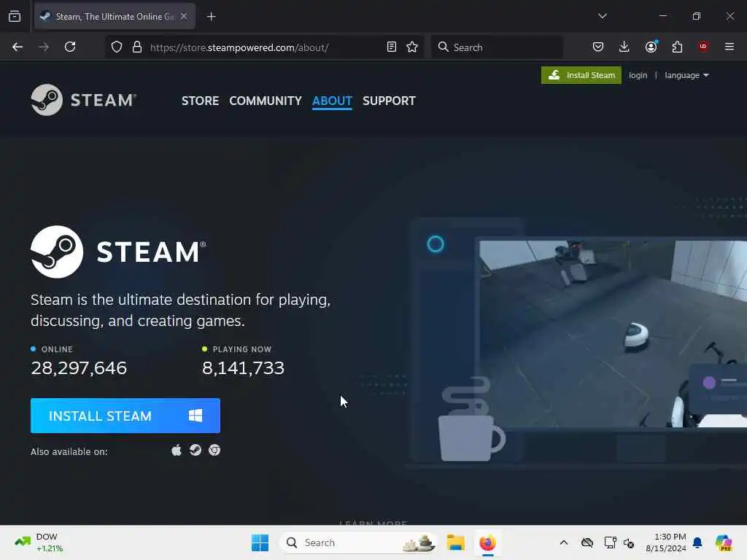
Task: Expand the list all tabs chevron
Action: (602, 16)
